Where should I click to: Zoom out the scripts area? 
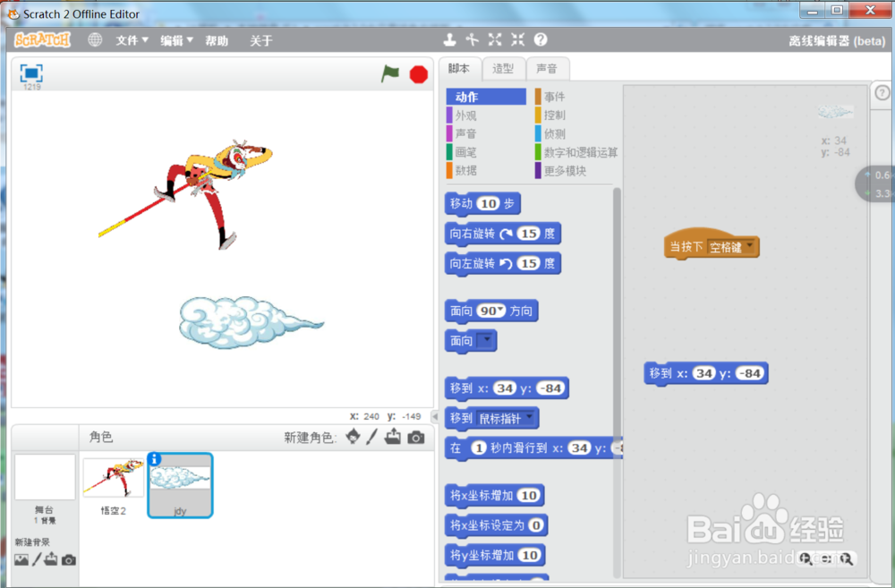point(806,558)
